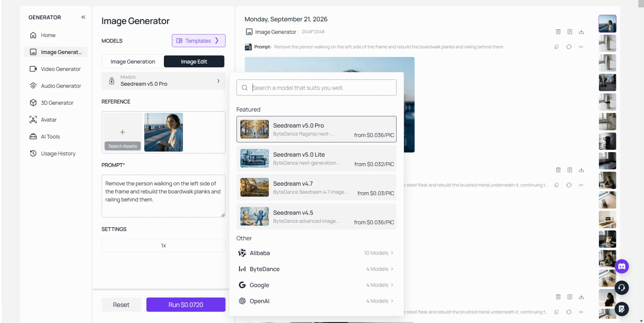Open details icon of third generation
Viewport: 644px width, 323px height.
[x=570, y=297]
